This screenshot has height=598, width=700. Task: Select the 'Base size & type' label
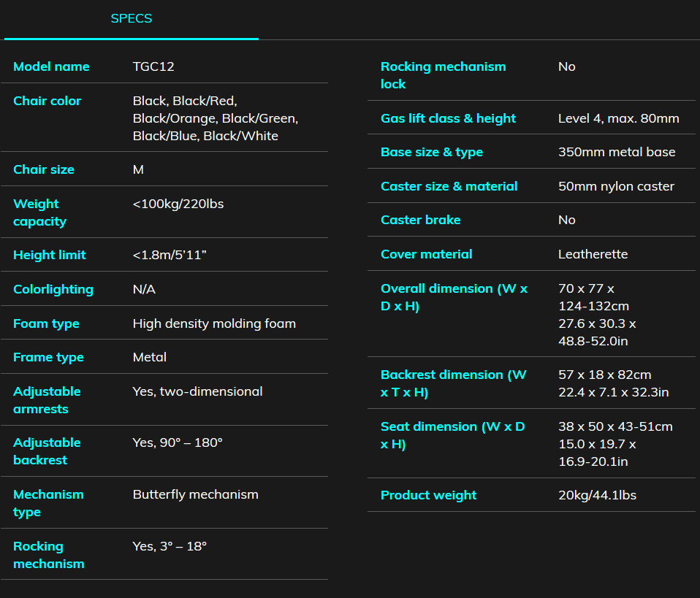432,152
